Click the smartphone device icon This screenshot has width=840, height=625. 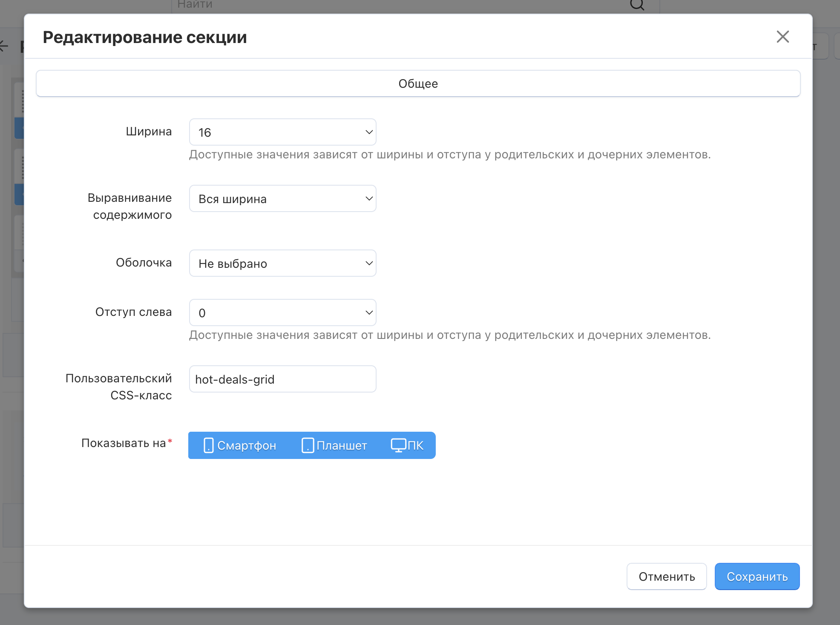pos(208,445)
